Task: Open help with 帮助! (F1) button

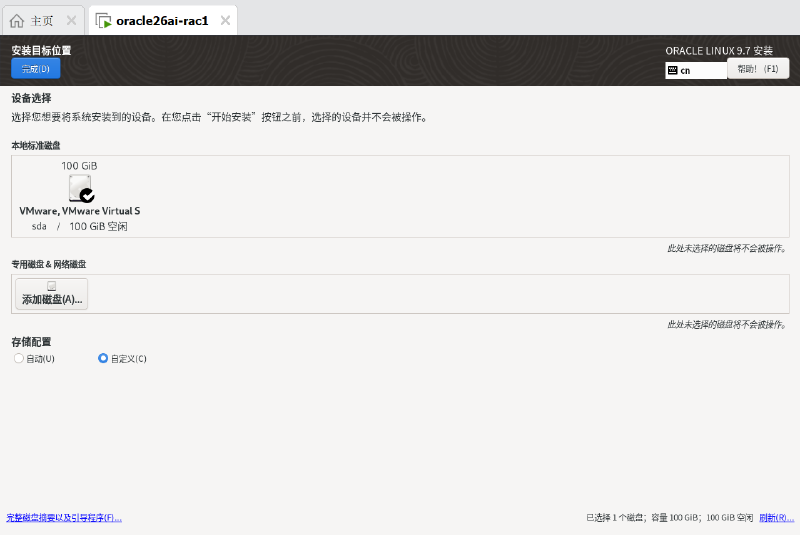Action: pyautogui.click(x=758, y=69)
